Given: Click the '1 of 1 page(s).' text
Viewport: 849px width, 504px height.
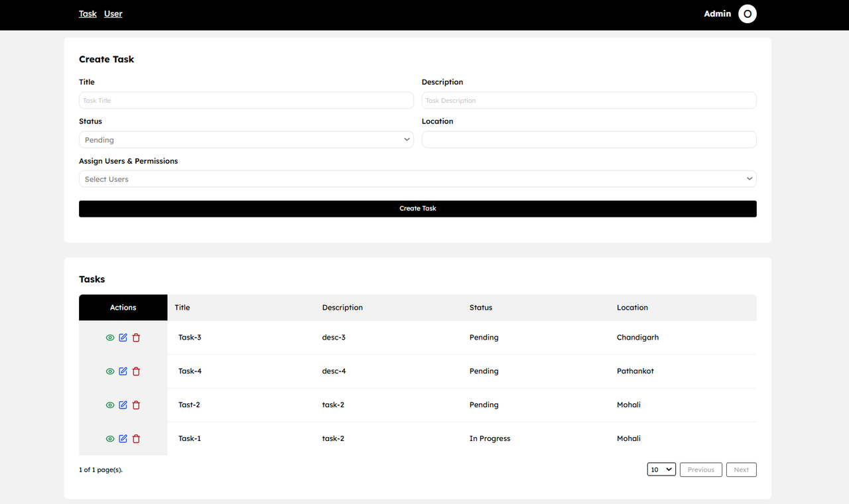Looking at the screenshot, I should pyautogui.click(x=101, y=470).
